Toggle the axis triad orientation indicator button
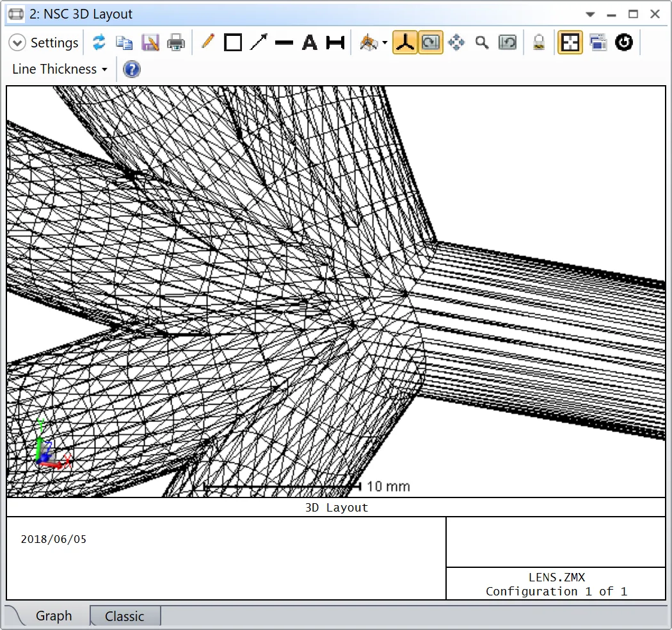672x630 pixels. click(x=405, y=42)
